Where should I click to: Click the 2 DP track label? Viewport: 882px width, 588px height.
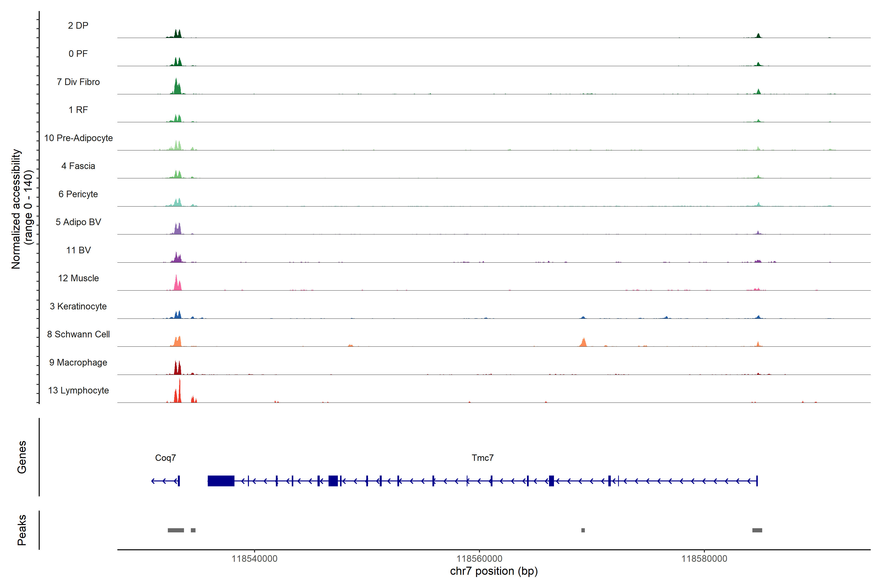[x=78, y=25]
